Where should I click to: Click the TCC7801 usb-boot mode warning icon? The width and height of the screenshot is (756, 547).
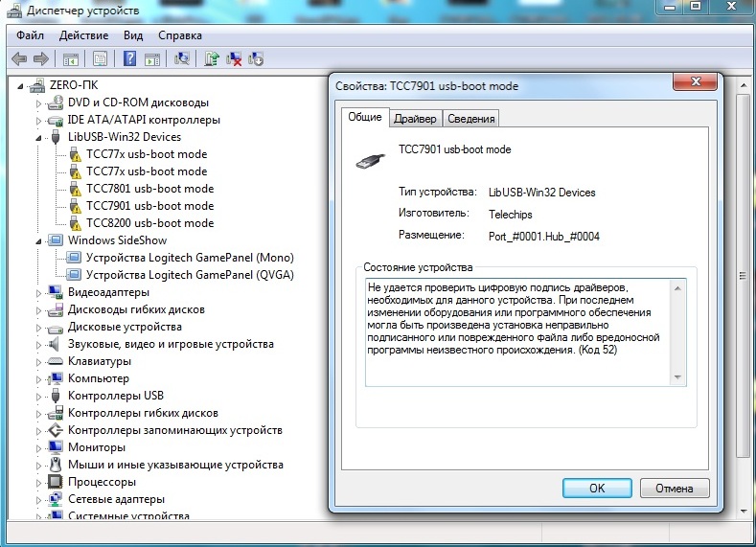[75, 189]
